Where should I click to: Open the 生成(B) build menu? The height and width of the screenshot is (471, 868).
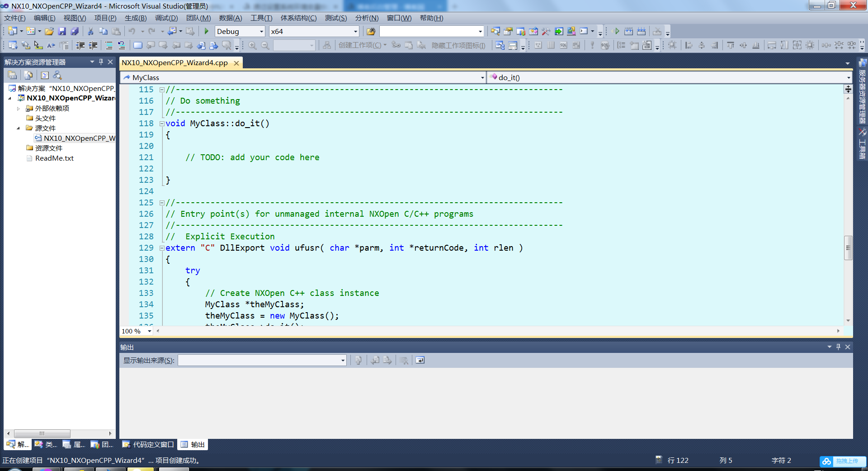click(136, 18)
